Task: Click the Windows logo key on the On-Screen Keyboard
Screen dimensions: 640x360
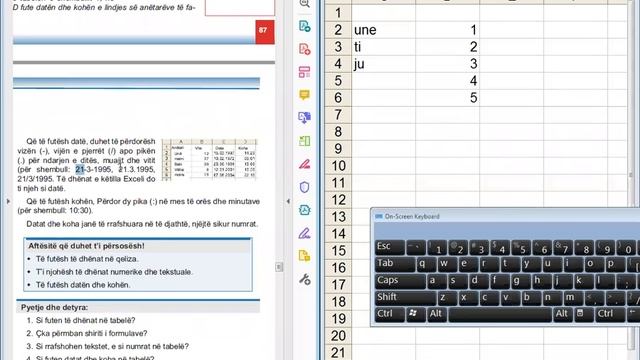Action: pyautogui.click(x=415, y=314)
